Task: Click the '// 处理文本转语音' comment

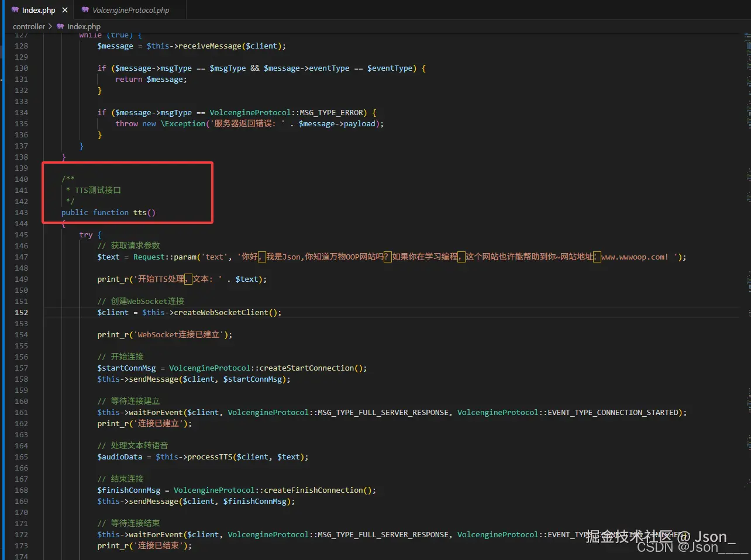Action: click(x=132, y=445)
